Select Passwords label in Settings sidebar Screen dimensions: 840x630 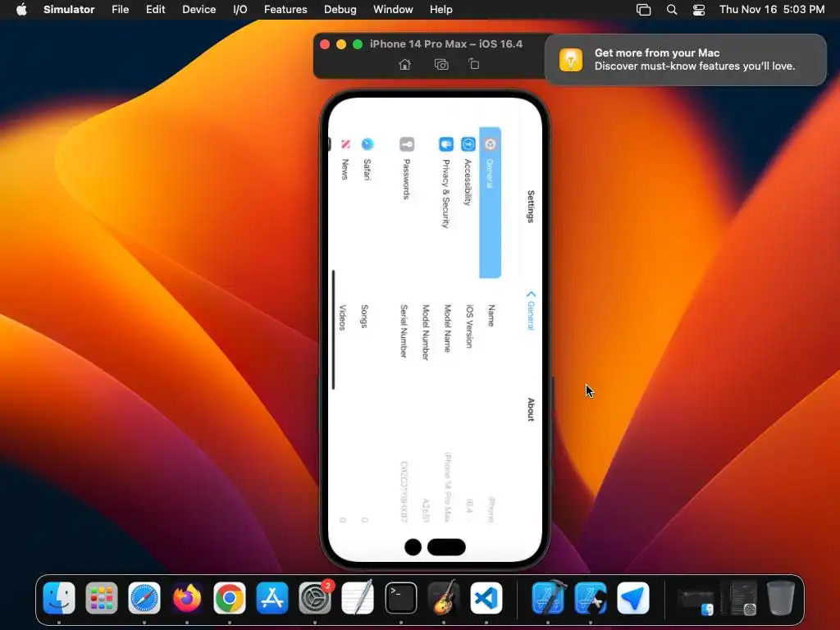tap(406, 179)
